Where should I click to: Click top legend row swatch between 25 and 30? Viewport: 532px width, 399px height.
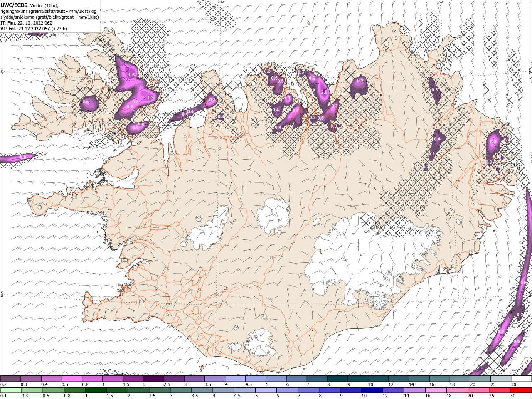pyautogui.click(x=501, y=379)
